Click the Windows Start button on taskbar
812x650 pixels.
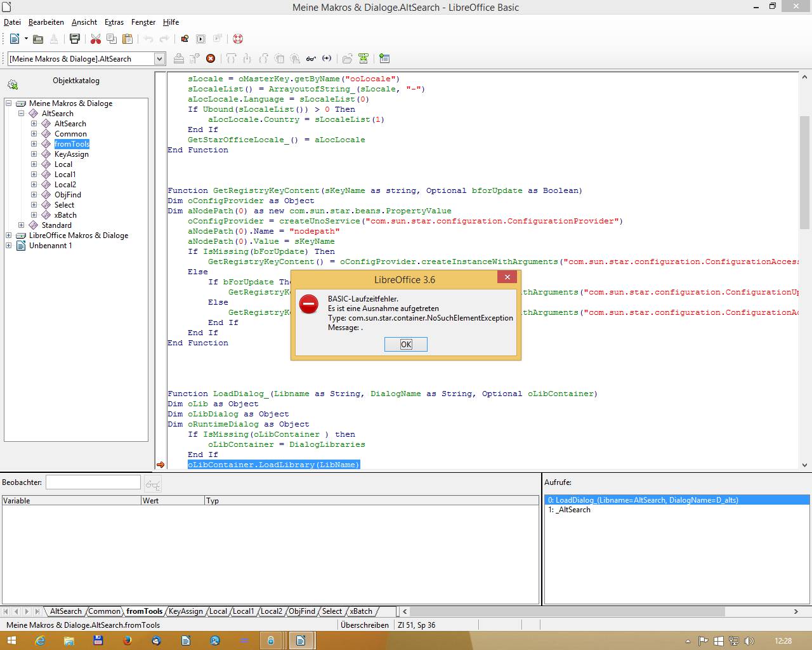pos(11,640)
